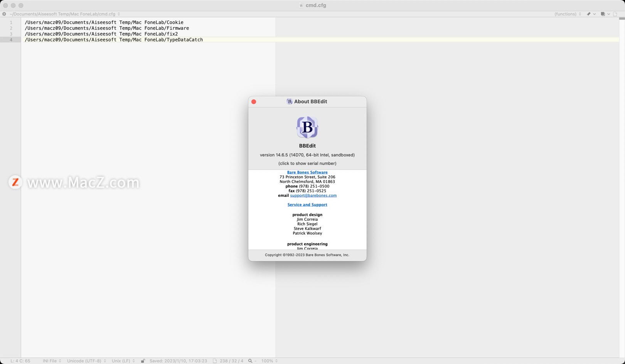Toggle the document lock icon
This screenshot has height=364, width=625.
[x=143, y=361]
